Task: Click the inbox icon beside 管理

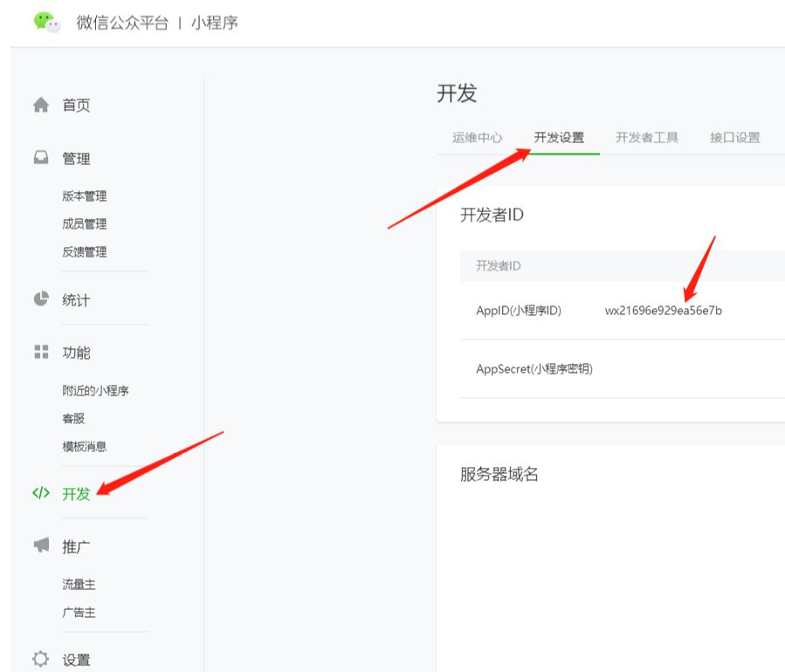Action: pos(41,158)
